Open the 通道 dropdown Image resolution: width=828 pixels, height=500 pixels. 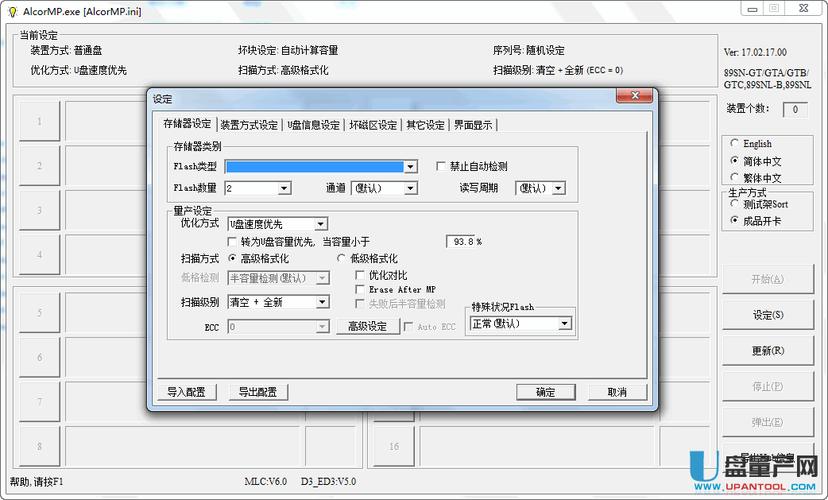(x=410, y=188)
